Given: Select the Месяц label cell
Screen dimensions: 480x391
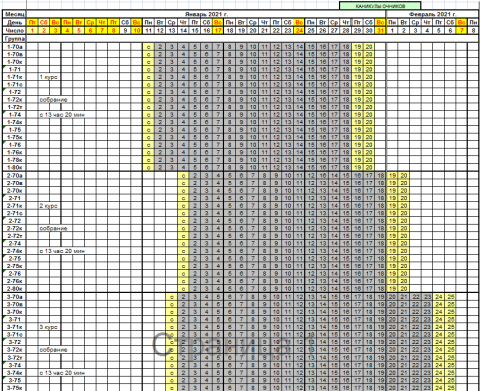Looking at the screenshot, I should click(15, 14).
